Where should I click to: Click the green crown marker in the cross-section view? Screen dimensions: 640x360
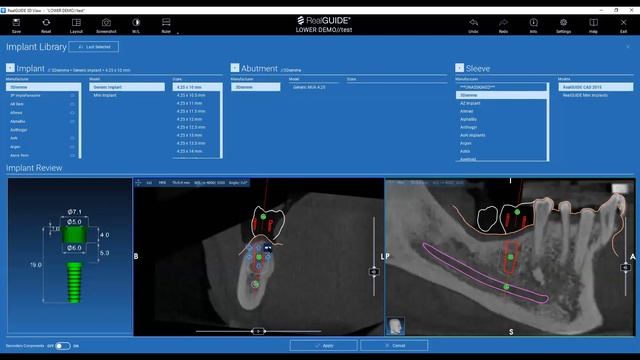263,217
